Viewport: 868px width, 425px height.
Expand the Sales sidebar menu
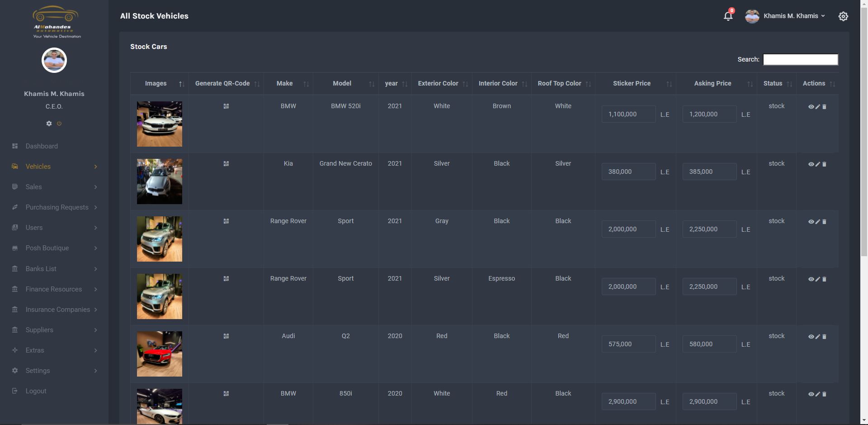(x=54, y=187)
